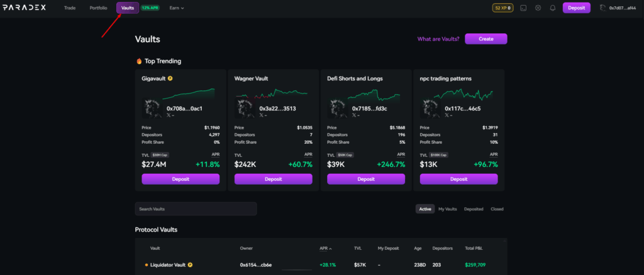
Task: Open the Liquidator Vault row
Action: pos(321,265)
